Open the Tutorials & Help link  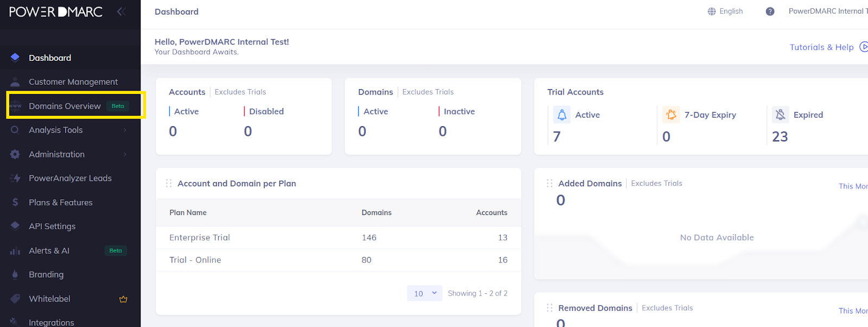821,47
